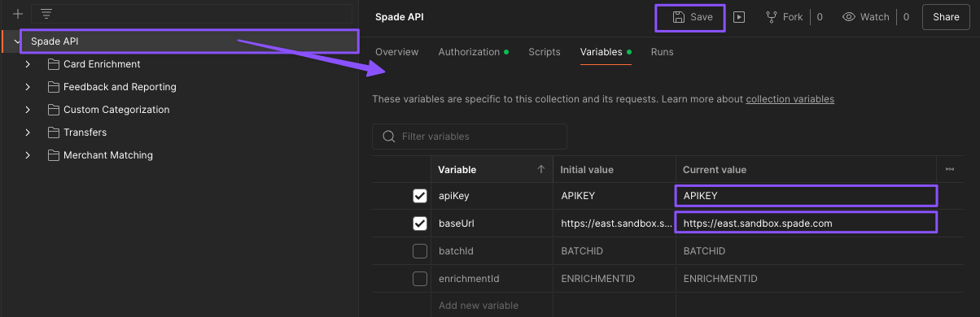
Task: Open the variables table options ellipsis
Action: (950, 169)
